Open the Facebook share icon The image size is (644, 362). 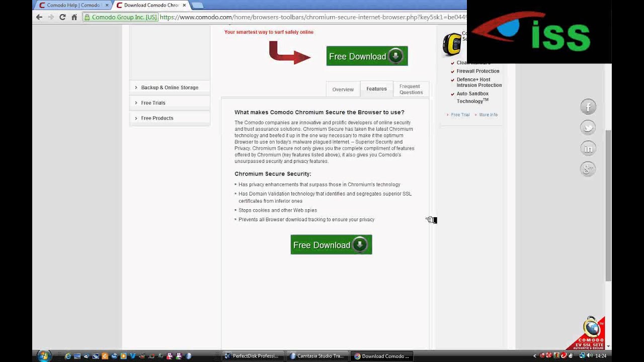point(588,107)
